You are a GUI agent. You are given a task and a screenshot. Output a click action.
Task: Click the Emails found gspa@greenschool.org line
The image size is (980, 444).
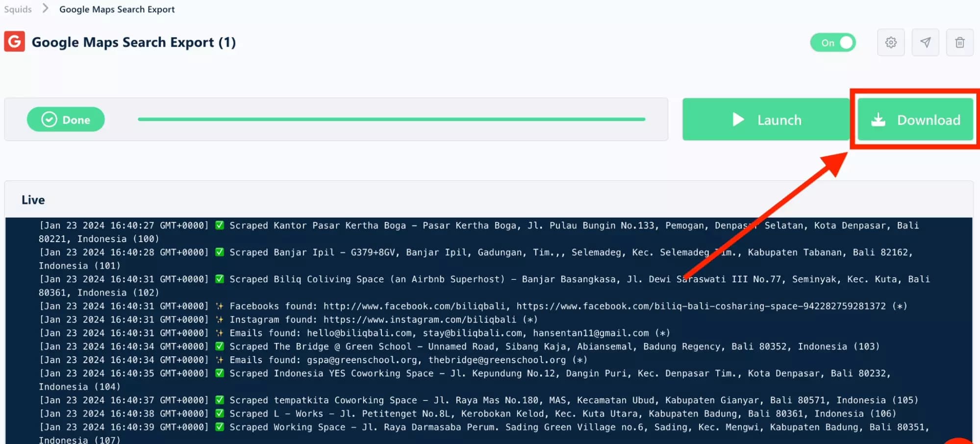313,360
